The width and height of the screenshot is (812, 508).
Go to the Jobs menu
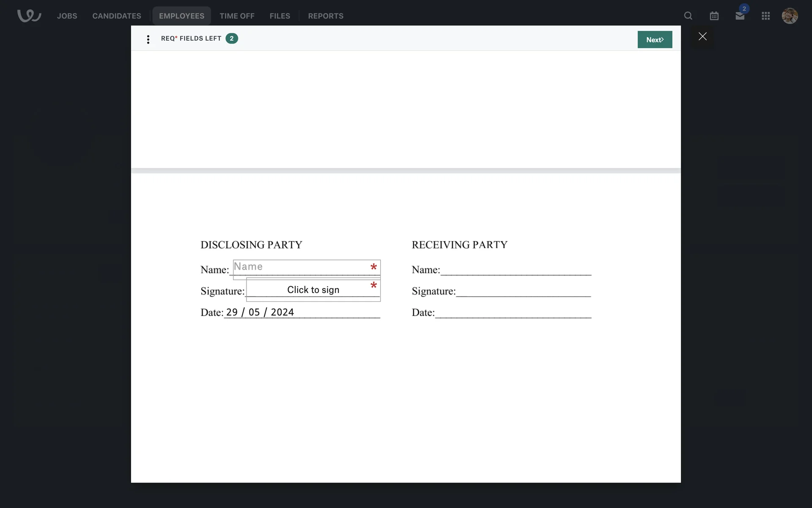(x=67, y=16)
